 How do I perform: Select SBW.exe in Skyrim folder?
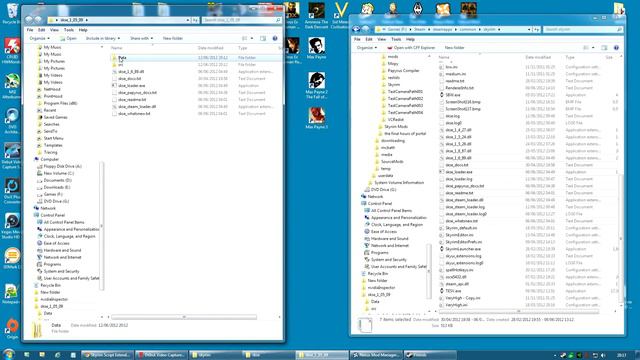click(x=453, y=95)
